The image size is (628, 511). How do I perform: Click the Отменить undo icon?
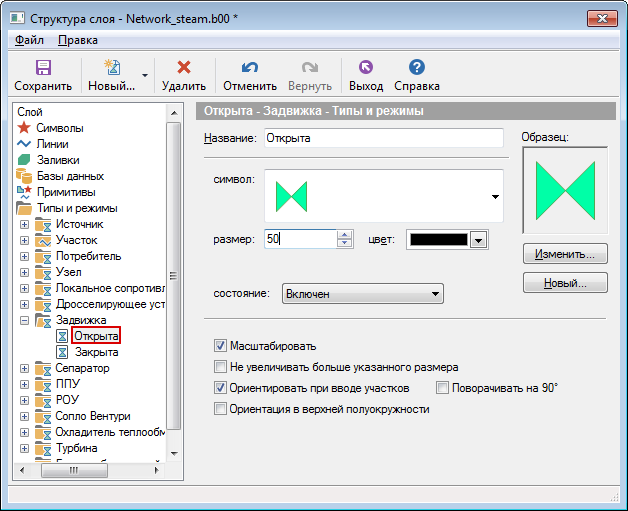click(x=250, y=68)
